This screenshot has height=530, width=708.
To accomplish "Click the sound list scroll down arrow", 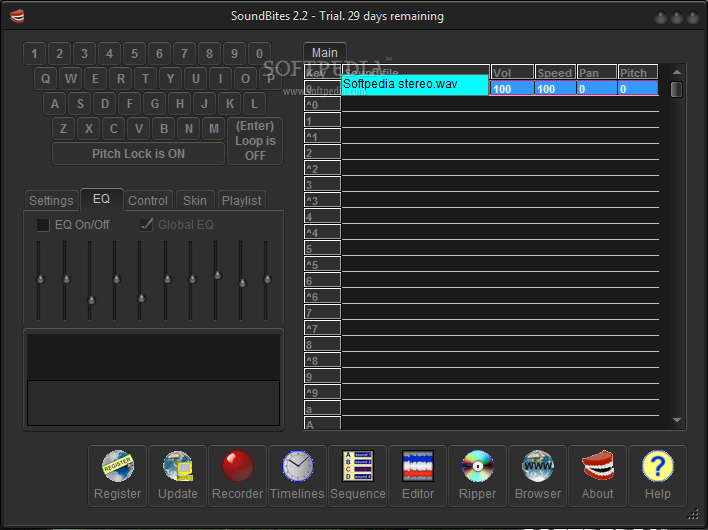I will [x=676, y=420].
